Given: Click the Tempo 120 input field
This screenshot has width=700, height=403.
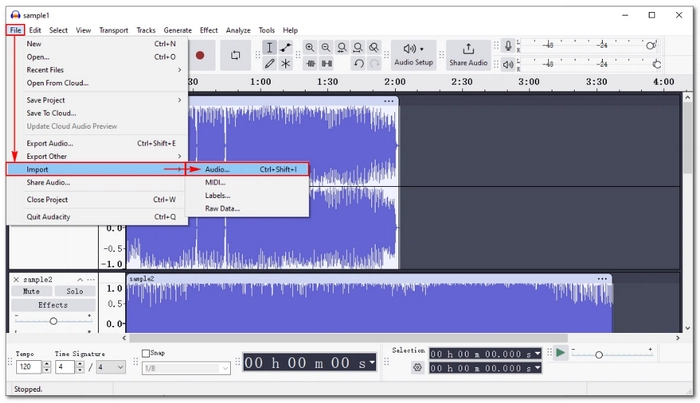Looking at the screenshot, I should (x=28, y=367).
